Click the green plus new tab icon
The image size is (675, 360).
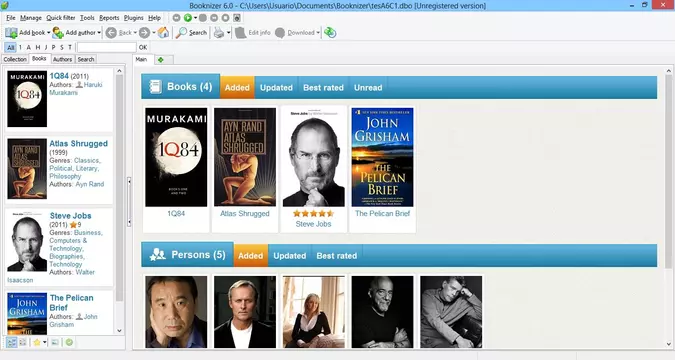coord(161,60)
